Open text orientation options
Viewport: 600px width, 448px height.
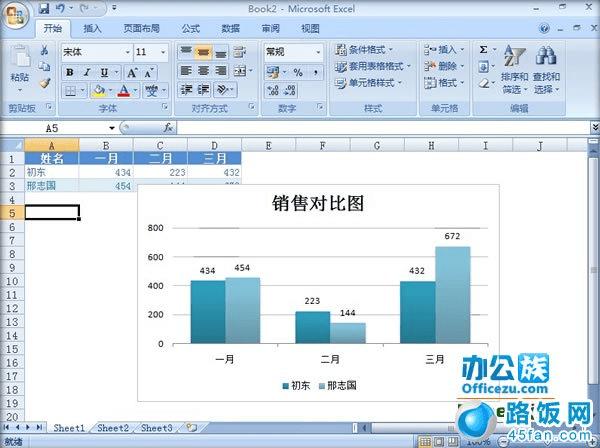pyautogui.click(x=225, y=90)
